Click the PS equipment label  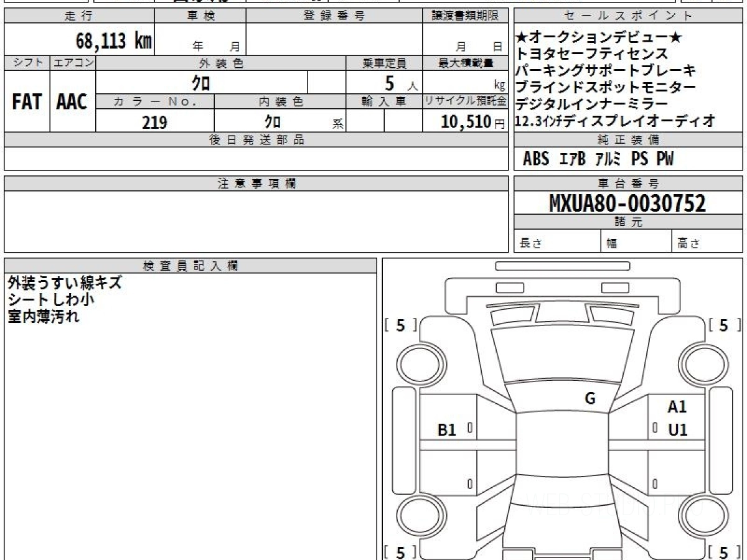tap(639, 159)
